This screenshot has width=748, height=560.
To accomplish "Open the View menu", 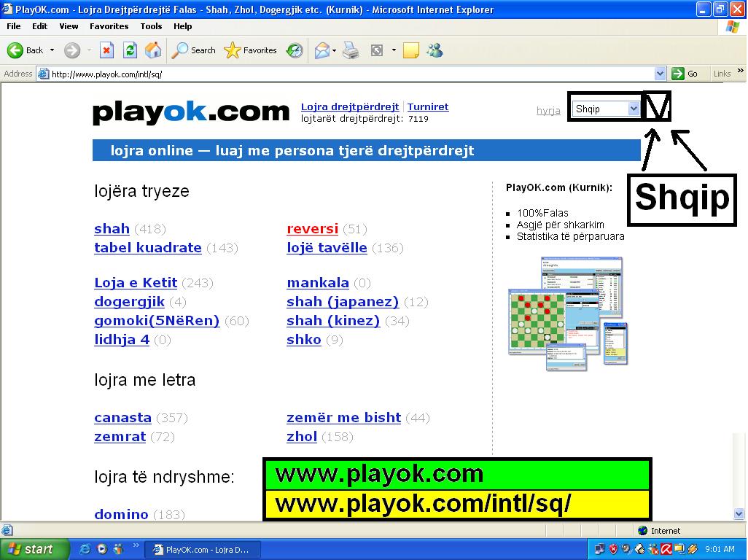I will [69, 26].
